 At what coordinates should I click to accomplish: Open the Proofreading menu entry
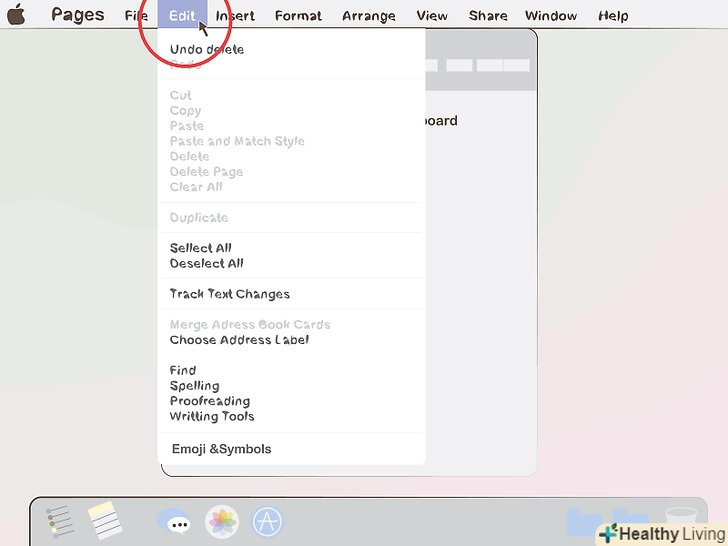[210, 401]
